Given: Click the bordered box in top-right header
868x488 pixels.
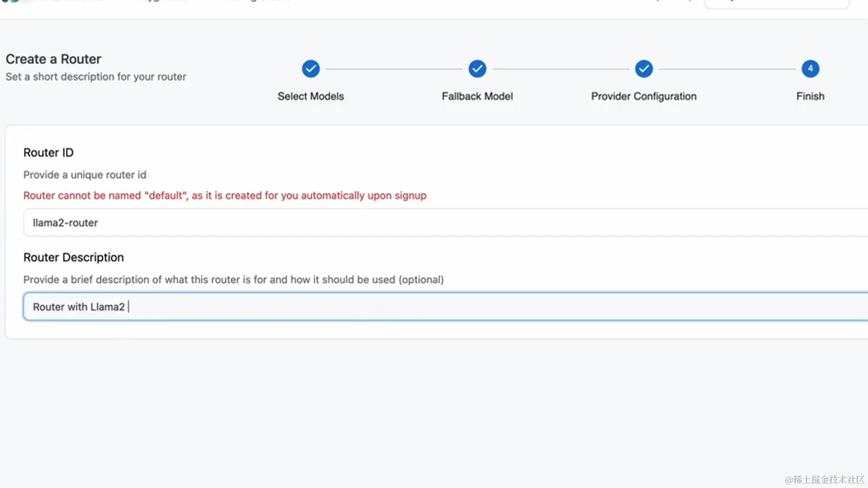Looking at the screenshot, I should (776, 3).
